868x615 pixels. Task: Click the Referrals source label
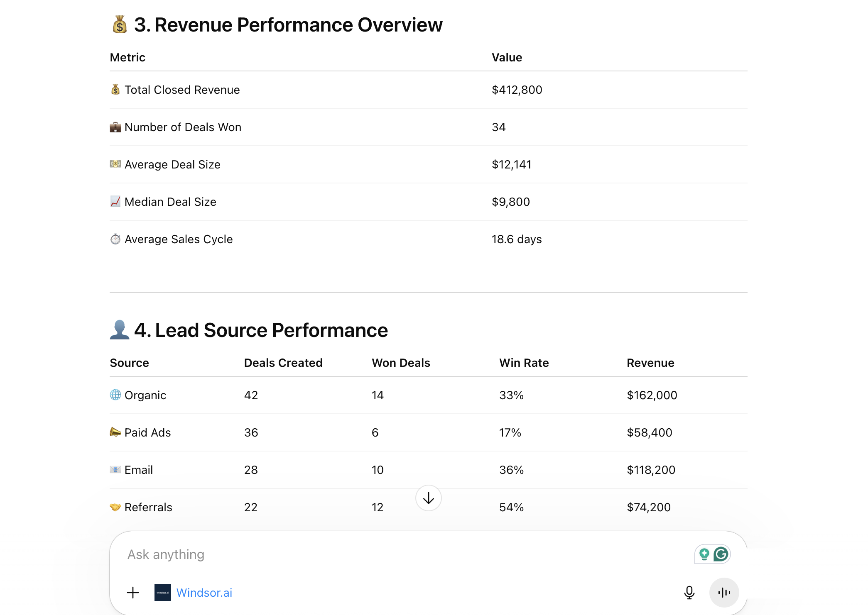click(148, 507)
